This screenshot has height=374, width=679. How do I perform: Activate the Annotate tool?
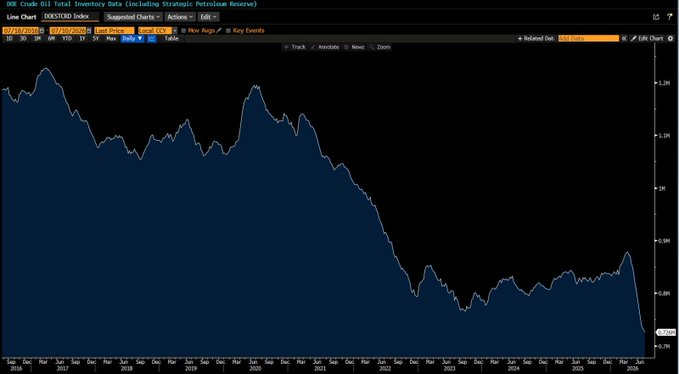[325, 47]
